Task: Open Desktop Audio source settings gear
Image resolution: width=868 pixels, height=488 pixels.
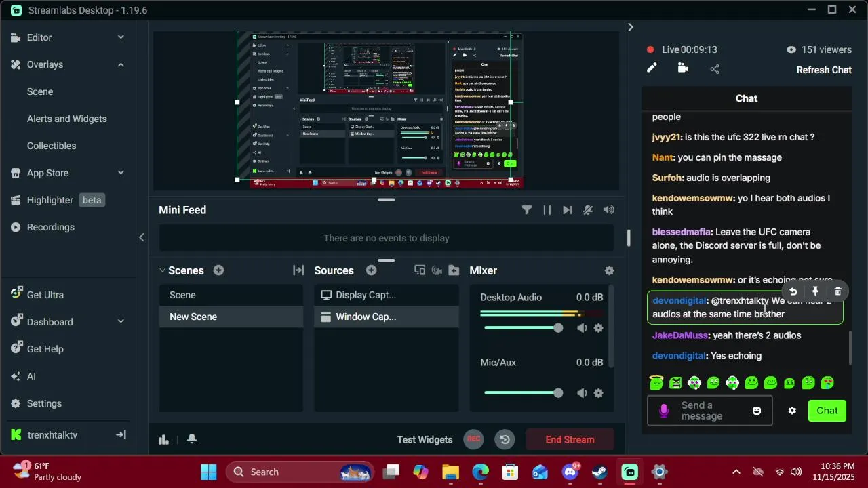Action: tap(598, 328)
